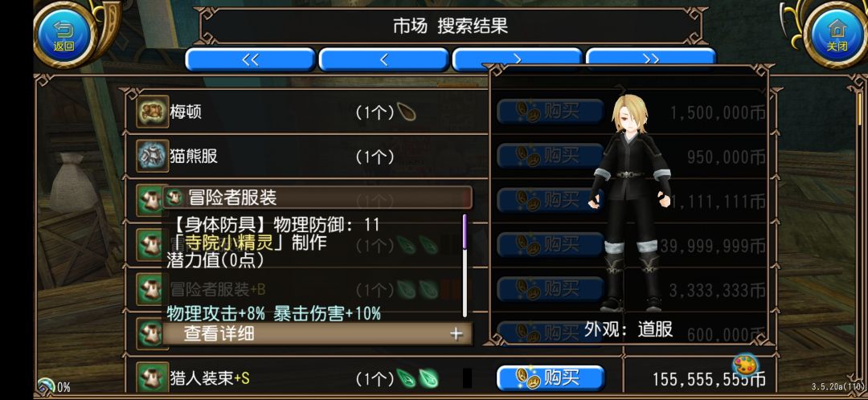The height and width of the screenshot is (400, 868).
Task: Go to the previous page with <
Action: pos(383,59)
